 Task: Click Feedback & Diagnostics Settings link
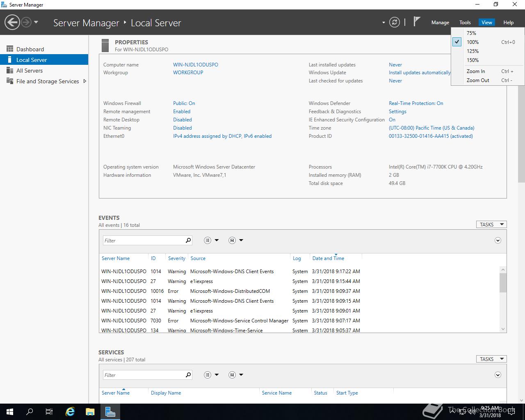pyautogui.click(x=397, y=112)
